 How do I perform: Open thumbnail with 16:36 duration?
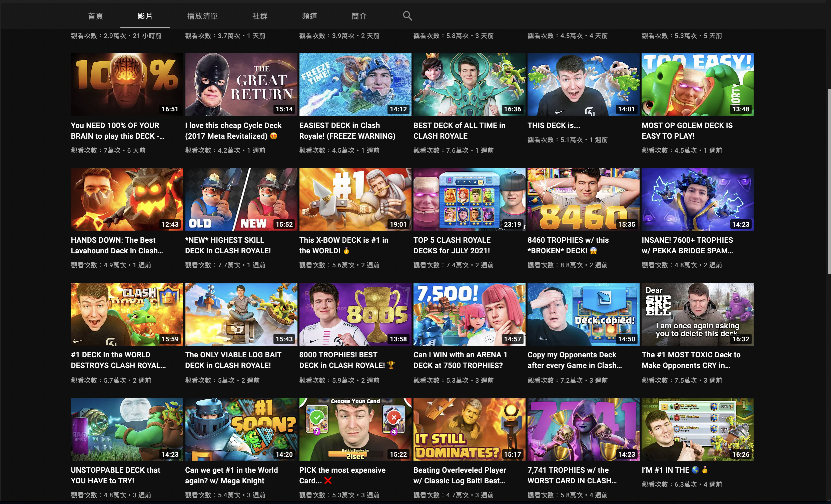(x=470, y=85)
